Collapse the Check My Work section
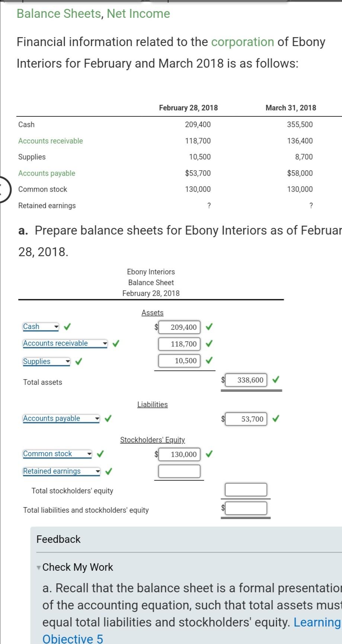Image resolution: width=342 pixels, height=644 pixels. point(38,568)
